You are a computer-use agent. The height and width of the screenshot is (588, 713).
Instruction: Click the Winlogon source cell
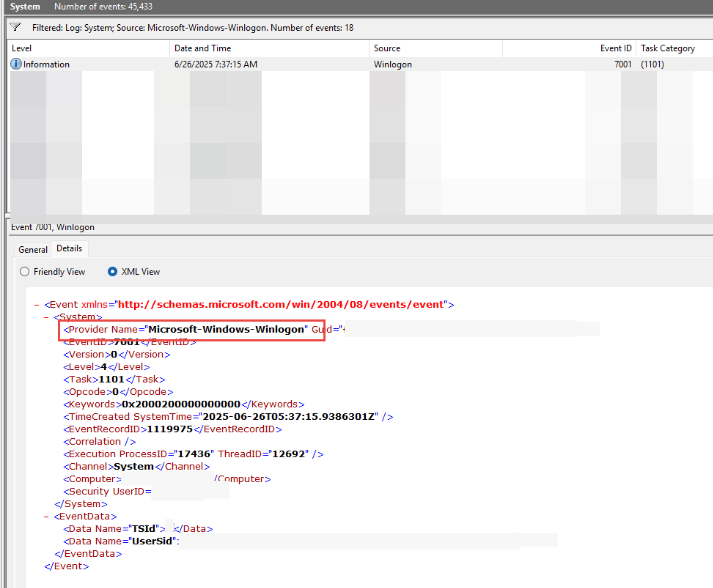[x=393, y=65]
